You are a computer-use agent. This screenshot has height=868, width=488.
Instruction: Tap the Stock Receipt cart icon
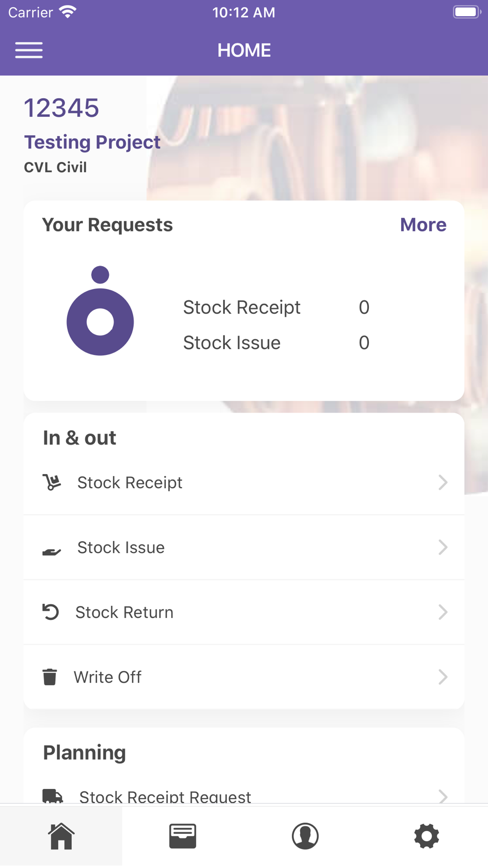click(x=52, y=482)
